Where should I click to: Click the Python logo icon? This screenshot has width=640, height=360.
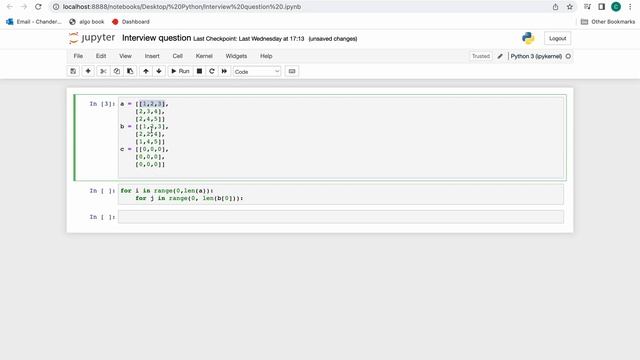pos(528,38)
